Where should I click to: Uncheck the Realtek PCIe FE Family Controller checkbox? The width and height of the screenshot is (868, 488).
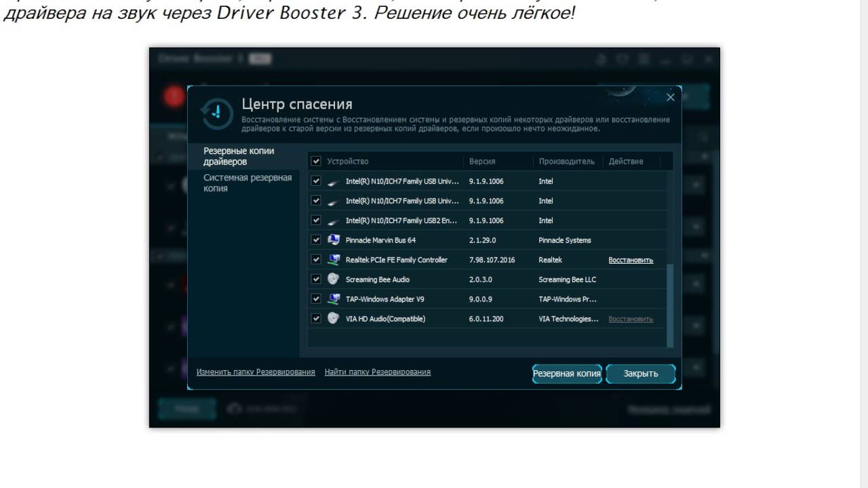[316, 260]
